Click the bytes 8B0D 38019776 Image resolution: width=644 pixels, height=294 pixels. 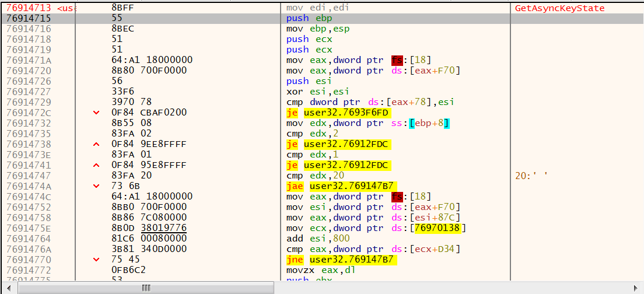pos(149,228)
